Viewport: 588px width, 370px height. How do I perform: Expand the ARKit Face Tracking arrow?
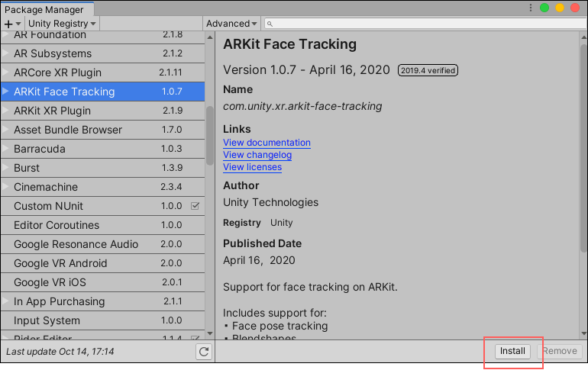point(5,92)
